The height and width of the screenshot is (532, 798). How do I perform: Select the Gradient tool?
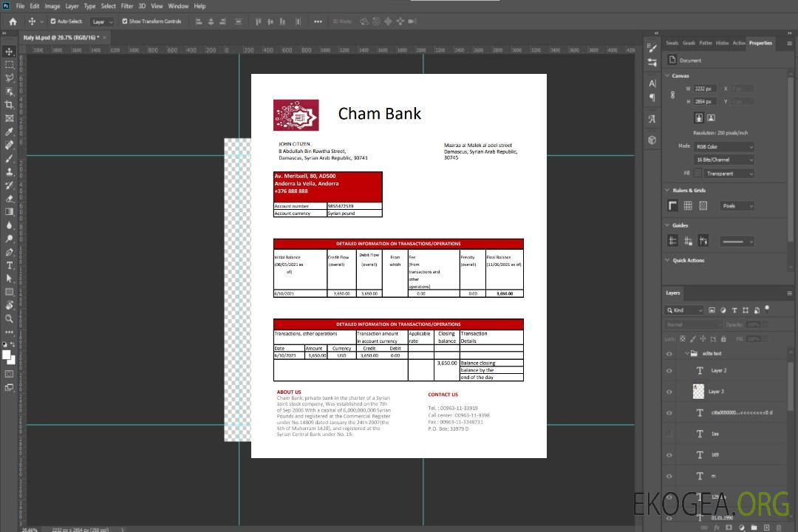(x=9, y=212)
